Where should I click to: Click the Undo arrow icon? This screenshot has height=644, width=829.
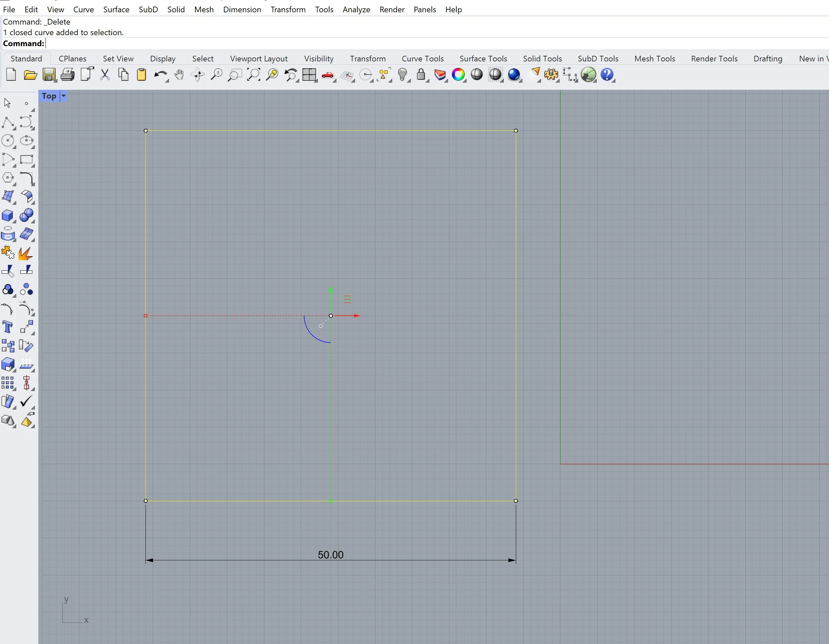(x=160, y=74)
